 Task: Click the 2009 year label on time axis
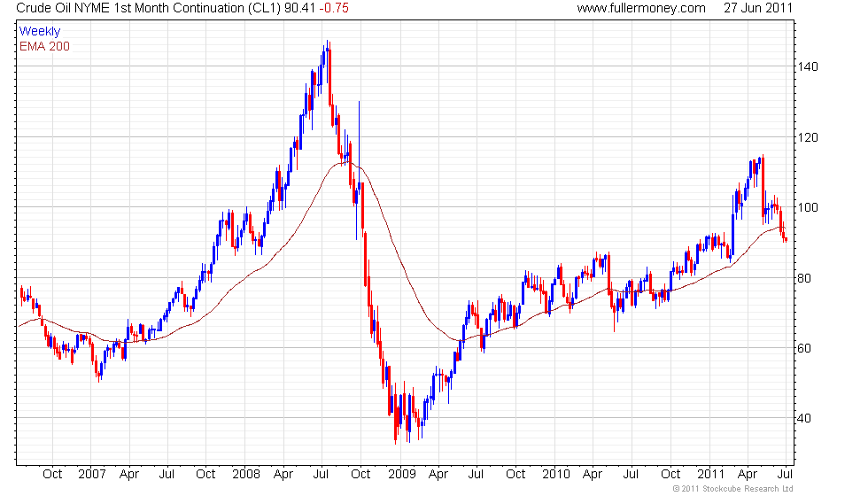pyautogui.click(x=402, y=475)
